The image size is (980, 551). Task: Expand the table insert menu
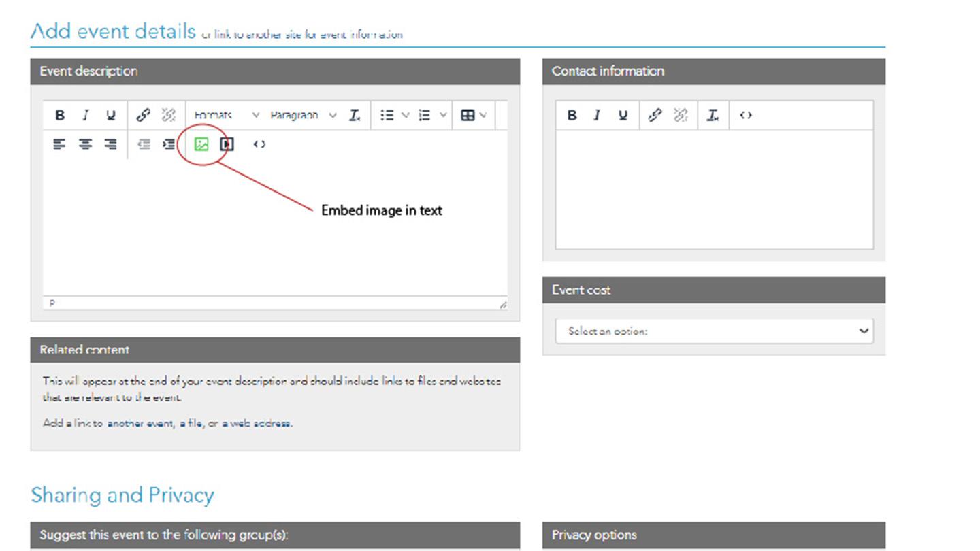pos(474,115)
